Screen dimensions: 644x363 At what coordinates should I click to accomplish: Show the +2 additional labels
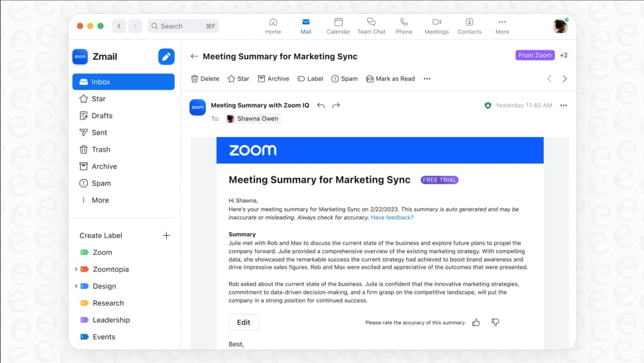563,55
